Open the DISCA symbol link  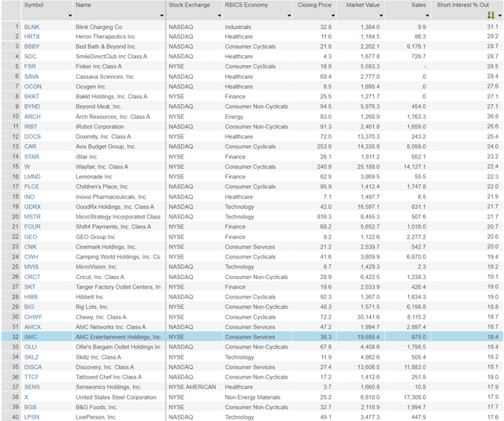(x=33, y=367)
